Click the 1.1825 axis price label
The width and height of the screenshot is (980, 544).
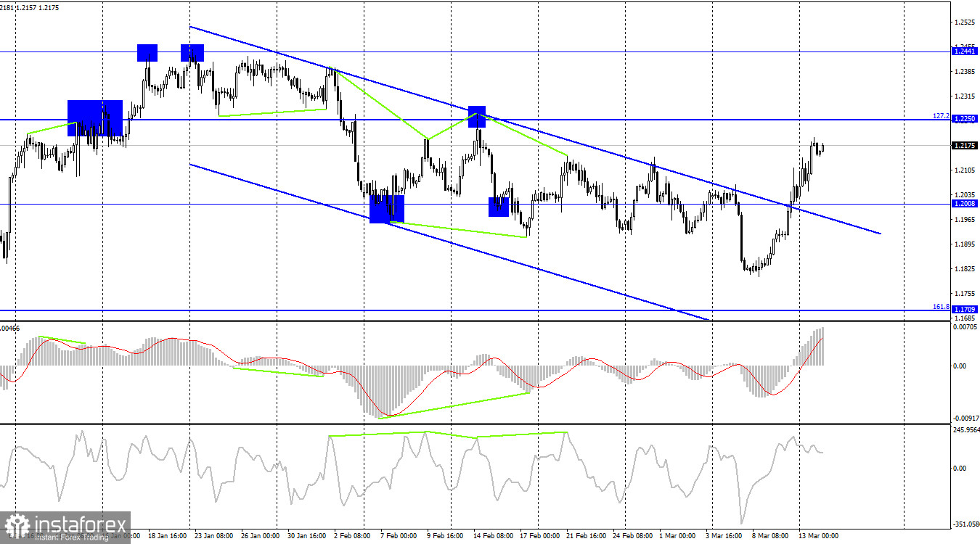click(x=965, y=269)
